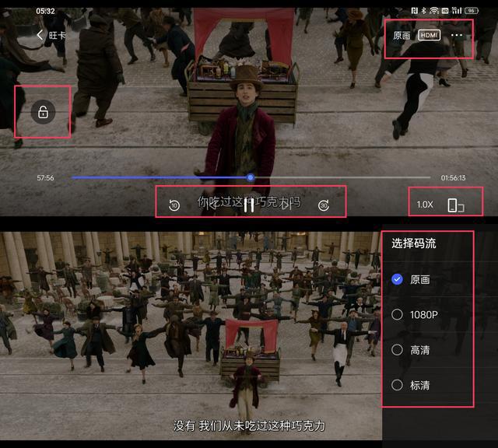Screen dimensions: 498x448
Task: Tap the 选择码流 panel heading
Action: tap(413, 243)
